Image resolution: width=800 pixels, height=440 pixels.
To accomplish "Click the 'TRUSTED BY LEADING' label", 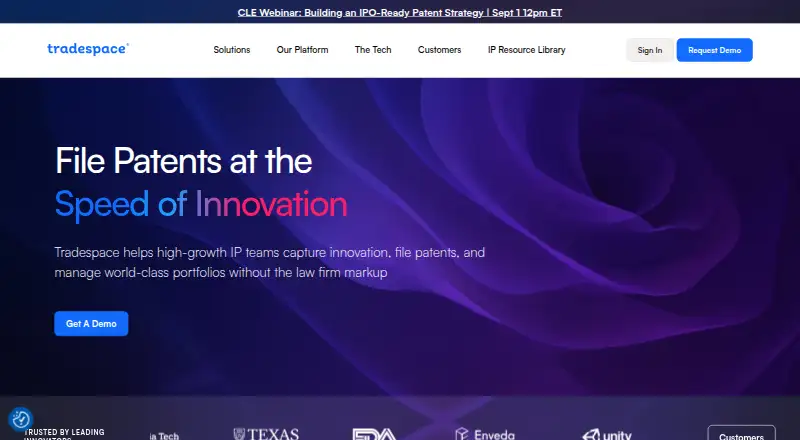I will [64, 432].
